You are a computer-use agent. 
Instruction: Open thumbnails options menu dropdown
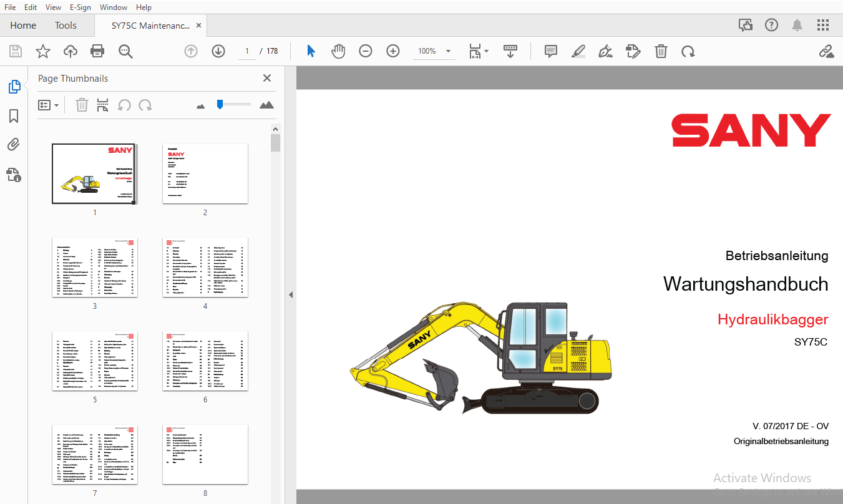pos(48,105)
